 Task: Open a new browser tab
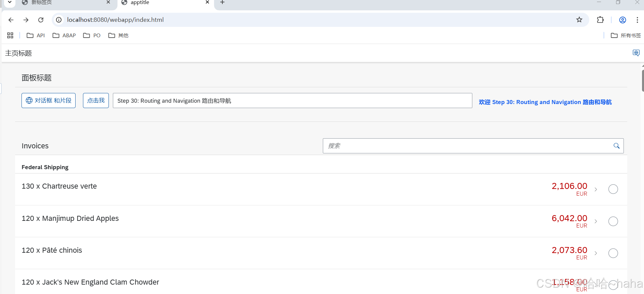[222, 2]
